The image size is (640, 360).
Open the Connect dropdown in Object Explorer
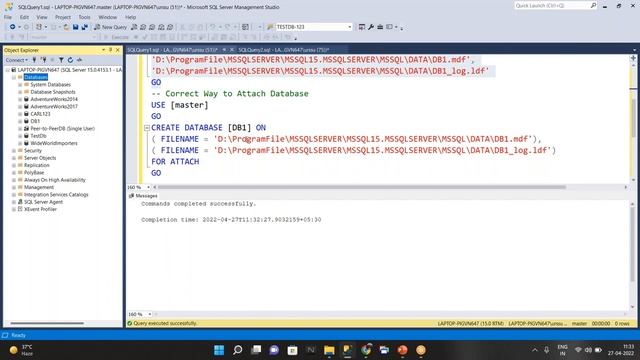(16, 60)
